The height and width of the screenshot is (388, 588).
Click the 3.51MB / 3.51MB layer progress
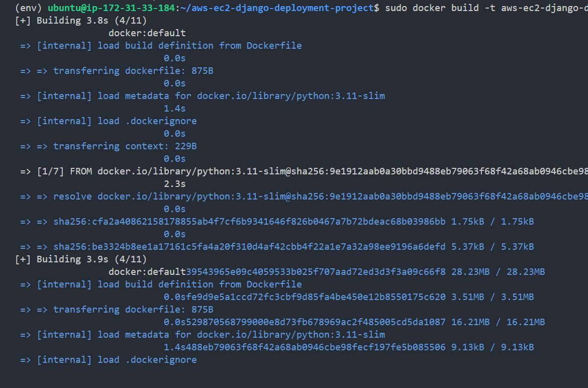click(x=493, y=297)
